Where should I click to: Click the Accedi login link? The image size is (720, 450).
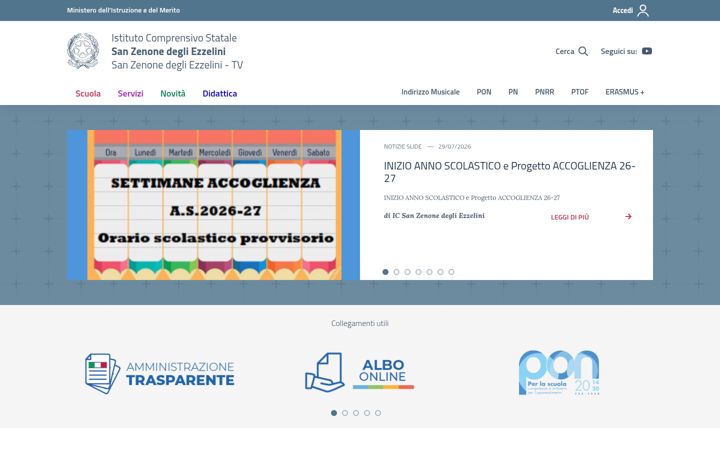point(623,10)
